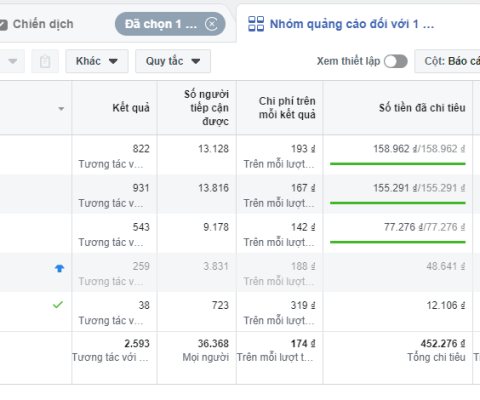Select the reach value 13.128

[213, 149]
